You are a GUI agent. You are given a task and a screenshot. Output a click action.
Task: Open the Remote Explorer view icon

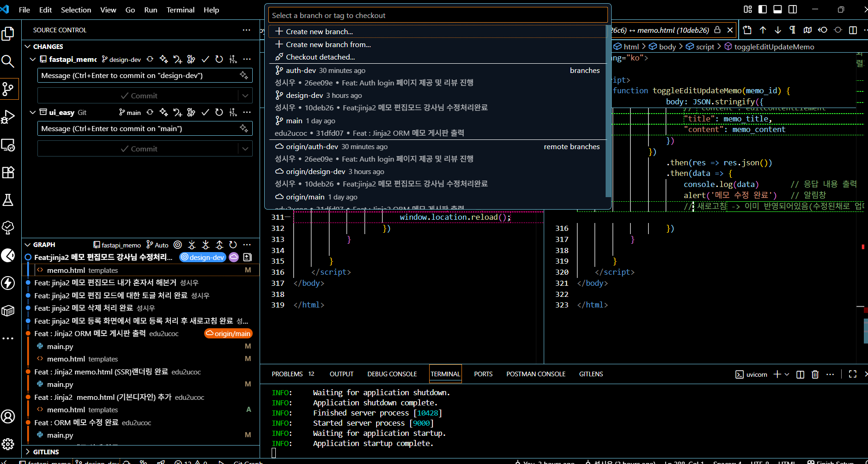(x=8, y=145)
